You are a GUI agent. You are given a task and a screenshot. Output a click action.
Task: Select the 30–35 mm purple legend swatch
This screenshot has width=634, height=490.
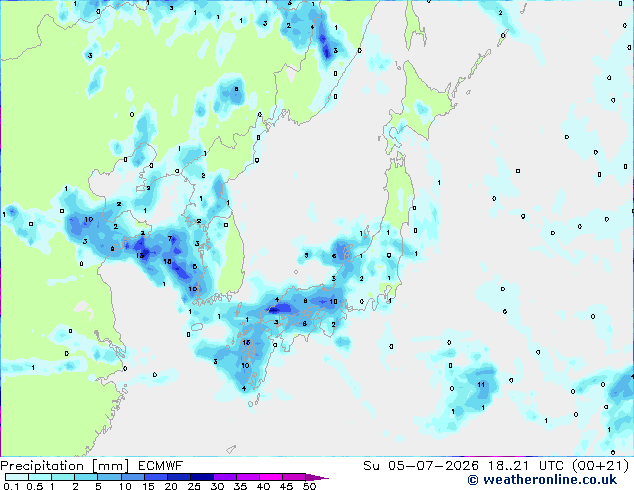(x=224, y=477)
